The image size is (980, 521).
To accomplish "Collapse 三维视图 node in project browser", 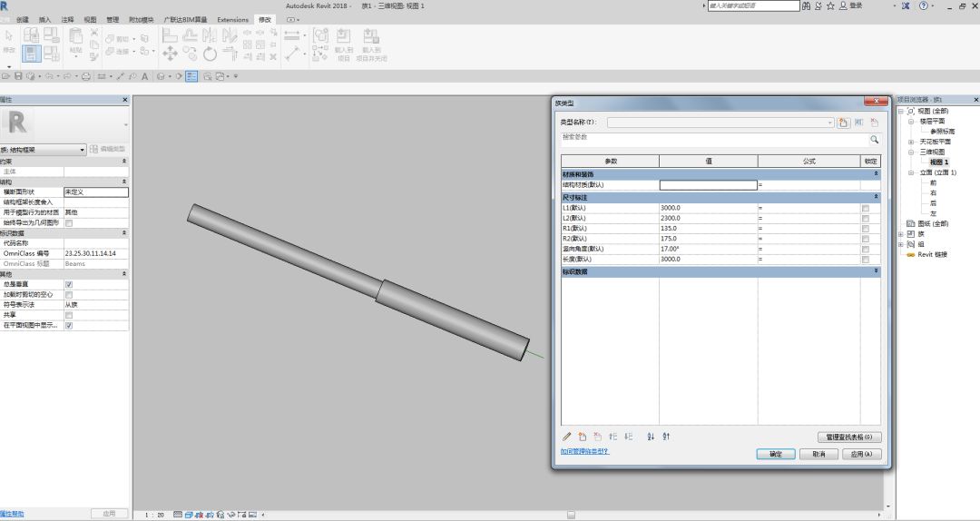I will 911,152.
